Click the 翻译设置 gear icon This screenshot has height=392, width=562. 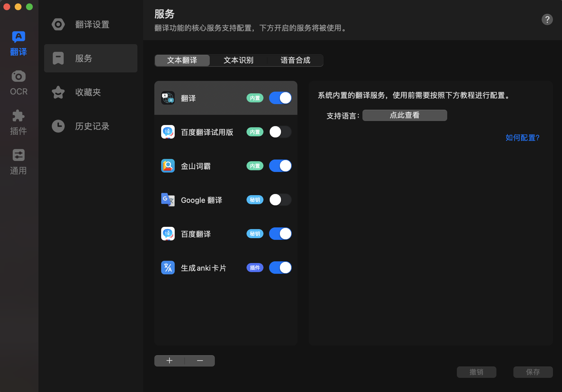[x=58, y=24]
